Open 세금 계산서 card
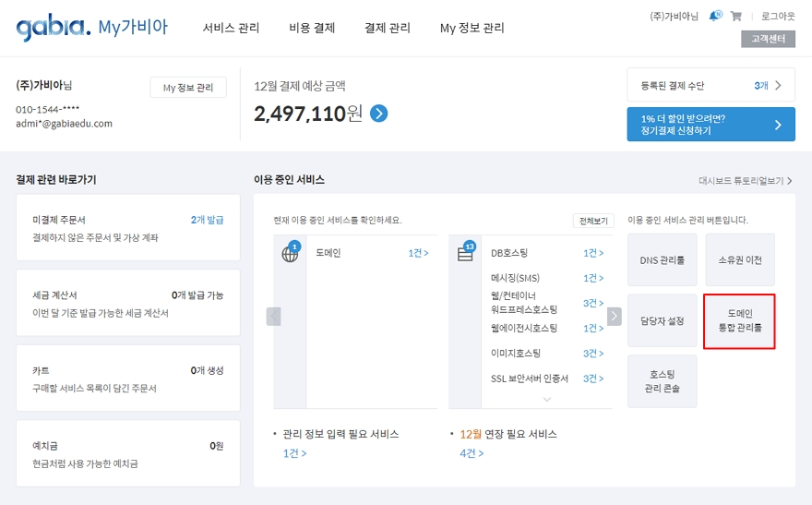This screenshot has height=505, width=812. 128,303
